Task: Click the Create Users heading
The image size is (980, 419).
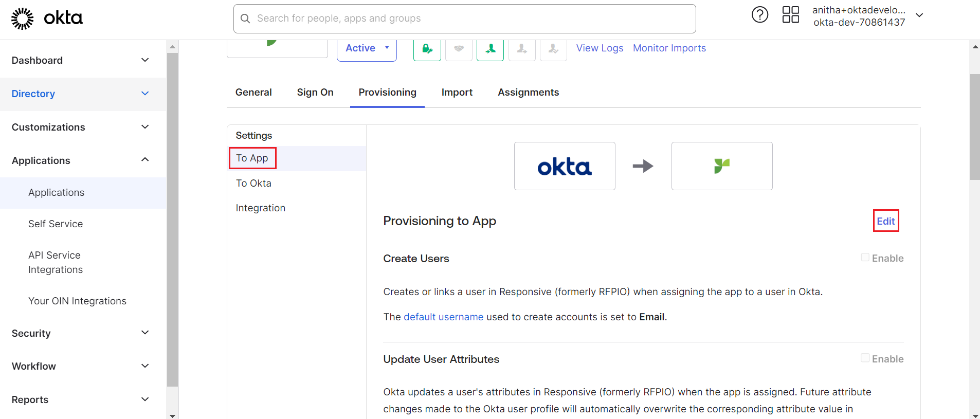Action: coord(416,259)
